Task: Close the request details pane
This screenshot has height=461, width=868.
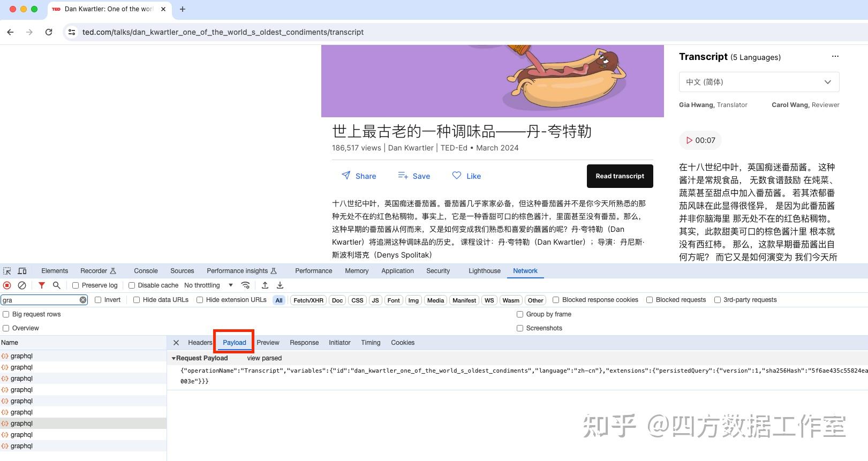Action: click(x=176, y=343)
